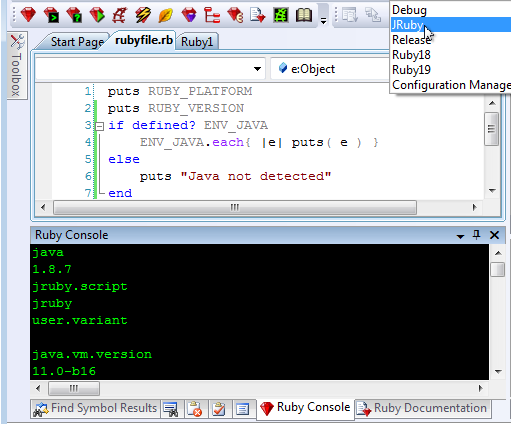The height and width of the screenshot is (424, 511).
Task: Choose Ruby19 configuration in the list
Action: coord(451,70)
